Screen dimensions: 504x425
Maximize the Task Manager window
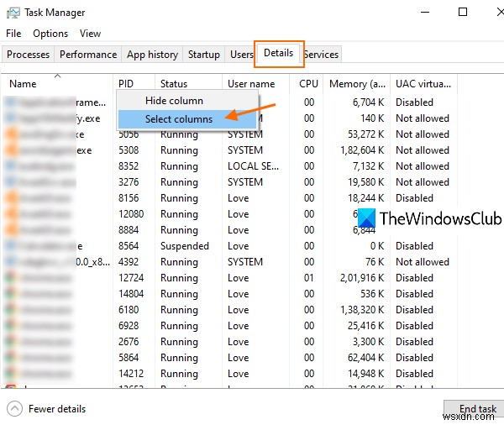pos(463,13)
